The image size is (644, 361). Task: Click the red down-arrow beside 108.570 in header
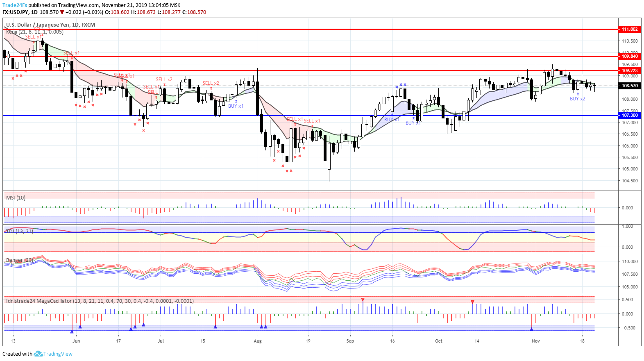point(62,12)
